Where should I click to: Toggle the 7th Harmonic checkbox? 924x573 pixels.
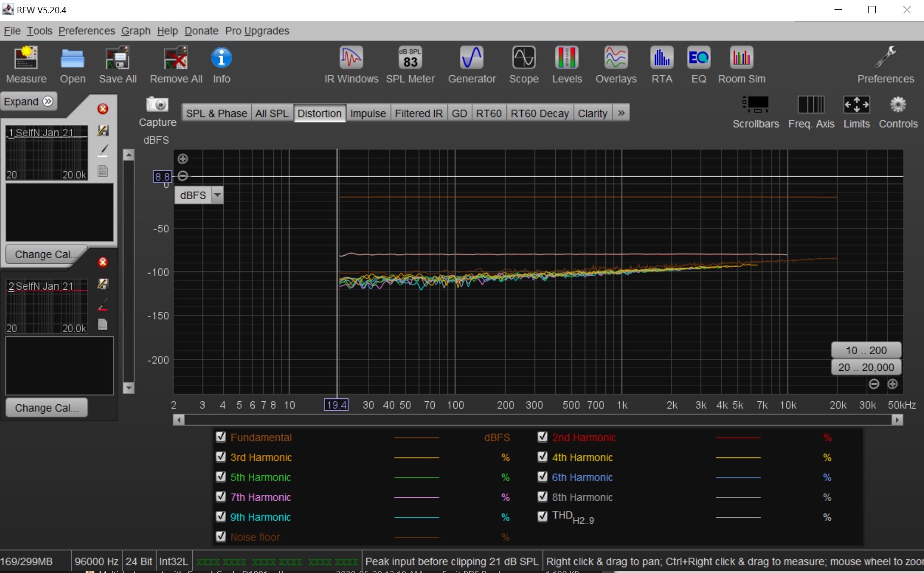point(221,497)
